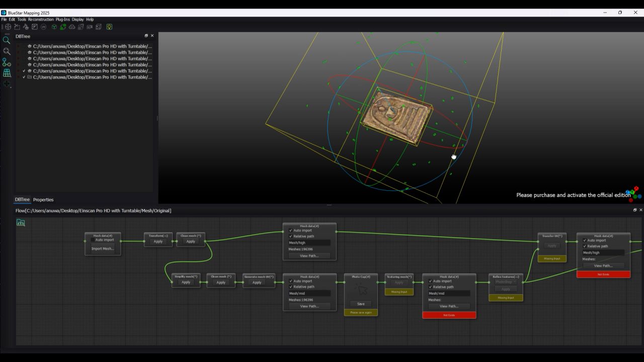Open the Reconstruction menu
Image resolution: width=644 pixels, height=362 pixels.
click(x=41, y=19)
